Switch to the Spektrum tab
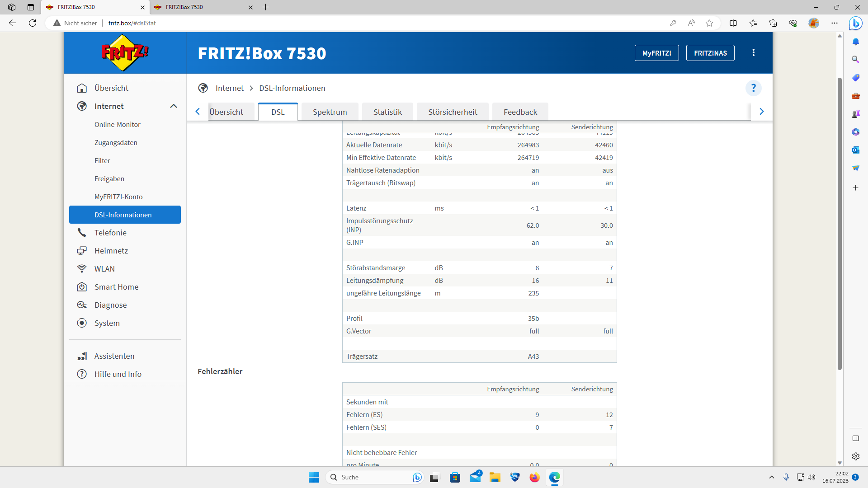The width and height of the screenshot is (868, 488). coord(330,112)
